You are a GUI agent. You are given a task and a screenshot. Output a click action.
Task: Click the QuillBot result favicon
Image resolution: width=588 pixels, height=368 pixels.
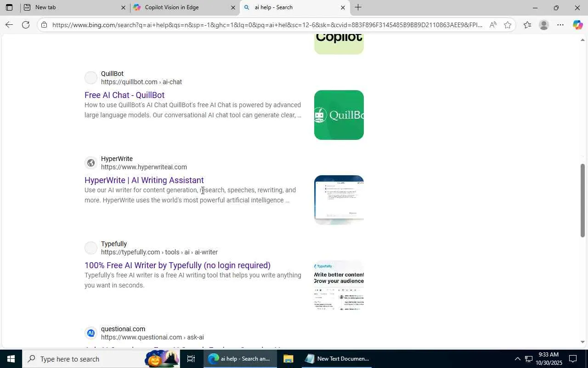coord(91,78)
